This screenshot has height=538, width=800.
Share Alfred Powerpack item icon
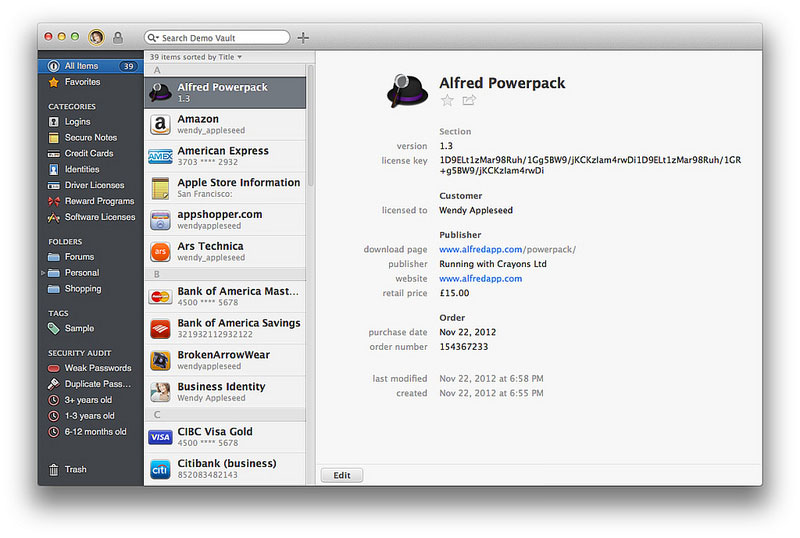click(x=469, y=100)
